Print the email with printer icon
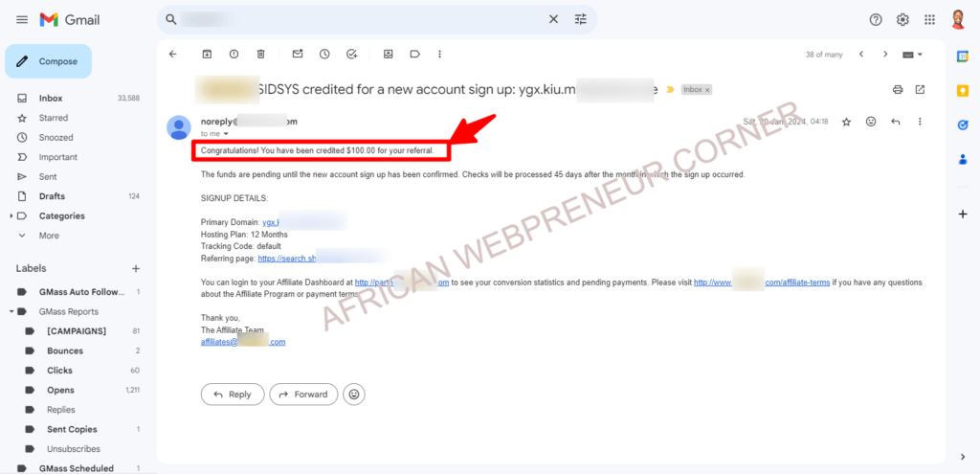This screenshot has height=474, width=980. pyautogui.click(x=898, y=89)
